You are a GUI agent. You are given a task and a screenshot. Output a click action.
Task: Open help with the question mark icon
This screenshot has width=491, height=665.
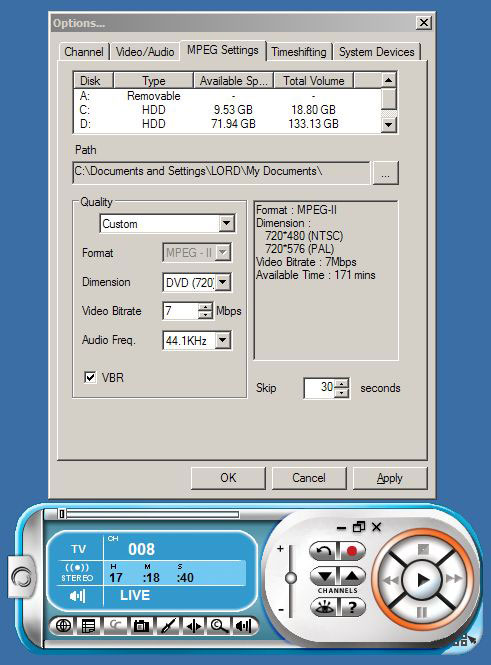point(352,607)
